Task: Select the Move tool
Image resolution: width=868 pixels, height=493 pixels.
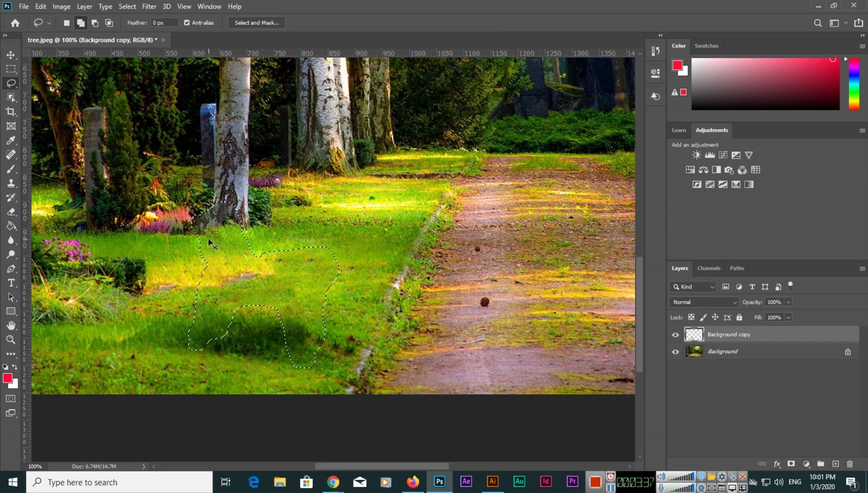Action: [11, 55]
